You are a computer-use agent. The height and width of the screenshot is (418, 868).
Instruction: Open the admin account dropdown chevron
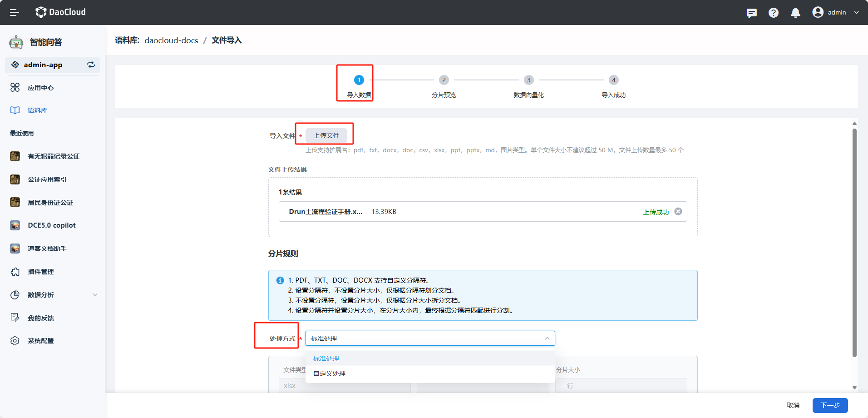856,12
